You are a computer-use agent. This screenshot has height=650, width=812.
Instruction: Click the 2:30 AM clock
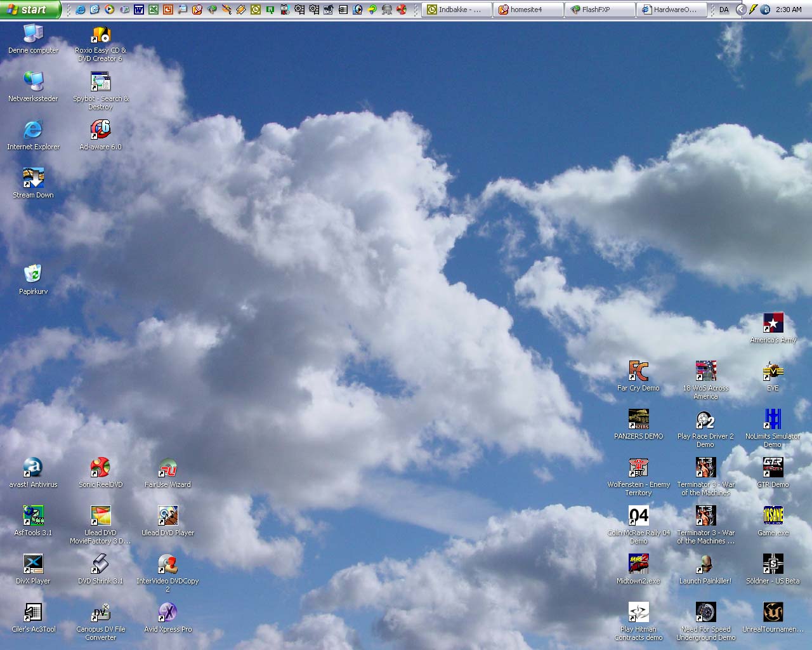click(789, 10)
